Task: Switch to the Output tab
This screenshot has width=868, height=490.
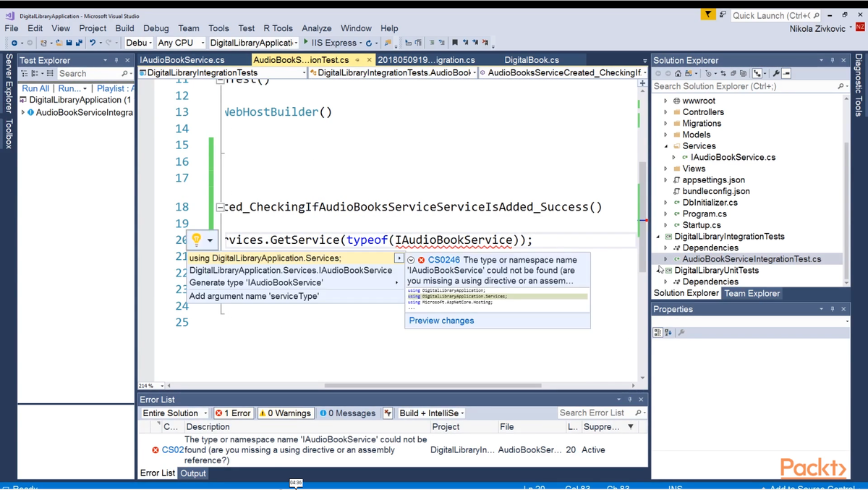Action: [193, 473]
